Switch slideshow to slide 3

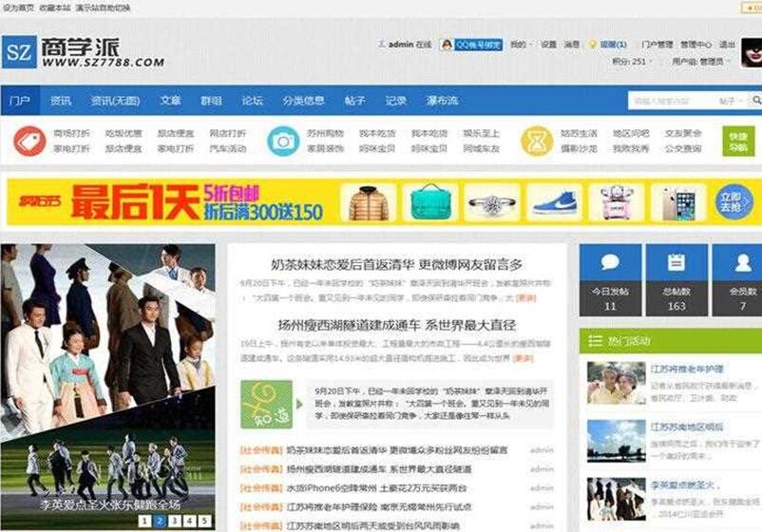point(175,521)
